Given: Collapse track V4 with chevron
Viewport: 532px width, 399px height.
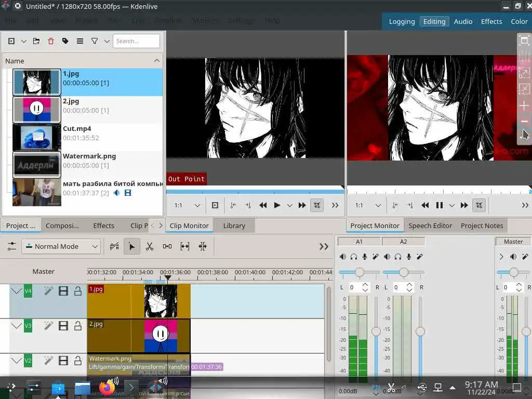Looking at the screenshot, I should click(x=16, y=291).
